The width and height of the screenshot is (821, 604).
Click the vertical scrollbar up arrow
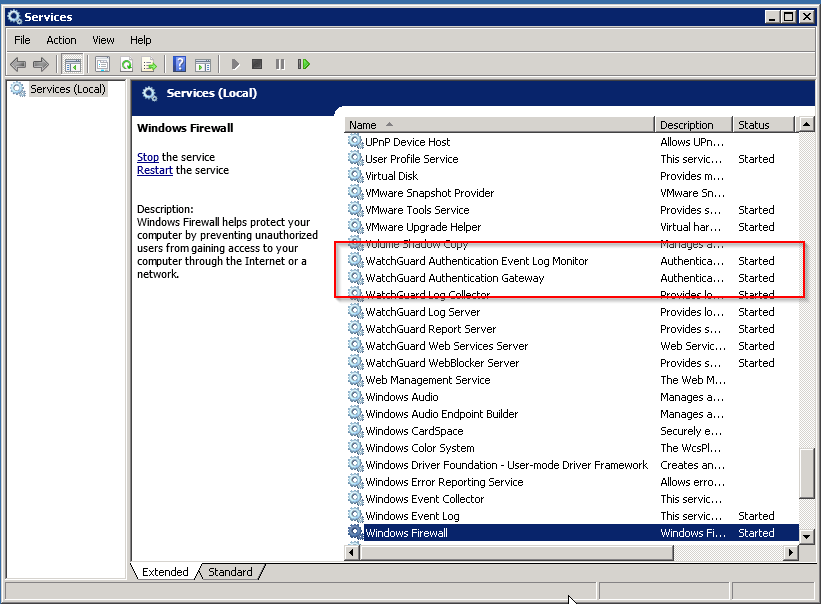pos(806,125)
